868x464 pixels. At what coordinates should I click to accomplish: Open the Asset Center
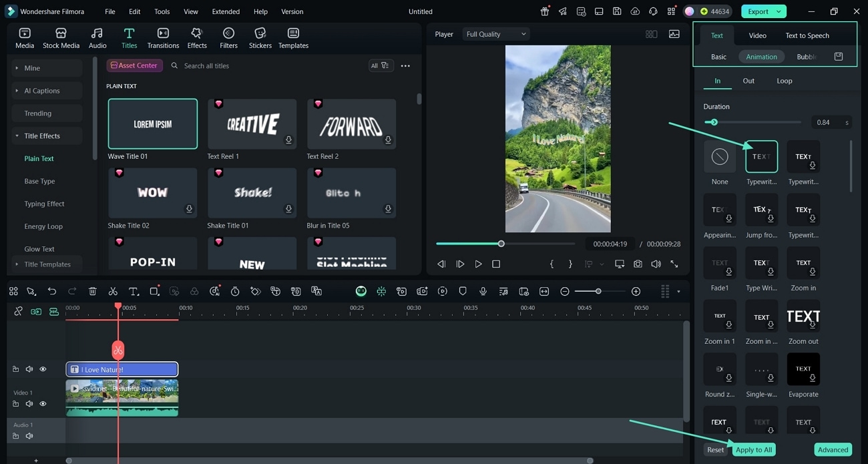click(134, 65)
